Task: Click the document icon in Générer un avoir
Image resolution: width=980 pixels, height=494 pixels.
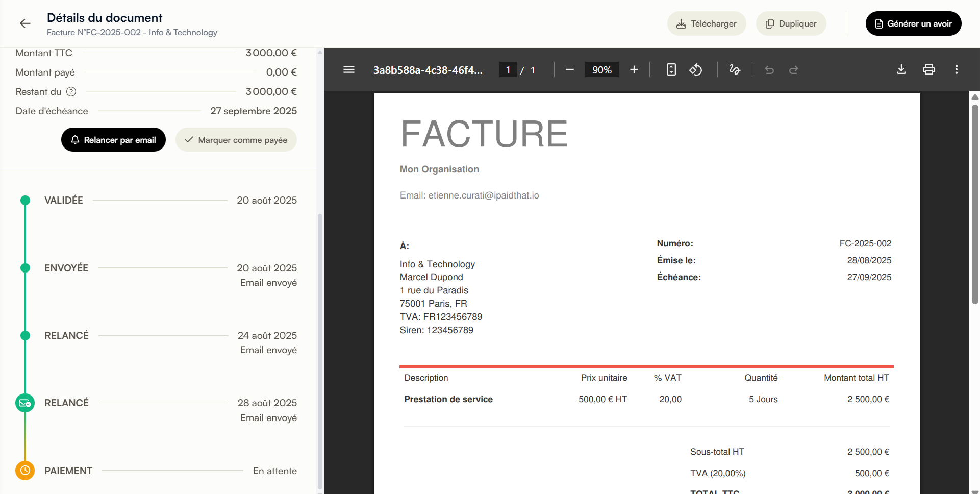Action: [879, 23]
